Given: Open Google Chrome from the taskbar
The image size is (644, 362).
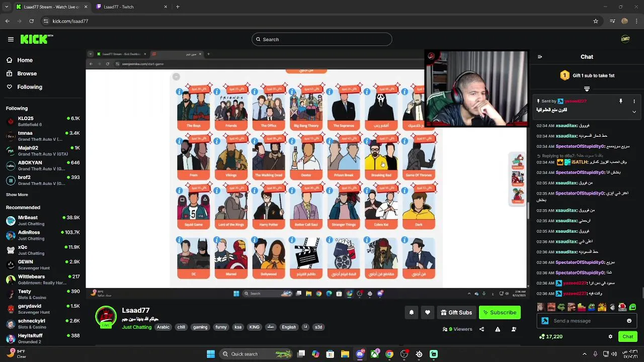Looking at the screenshot, I should point(389,354).
